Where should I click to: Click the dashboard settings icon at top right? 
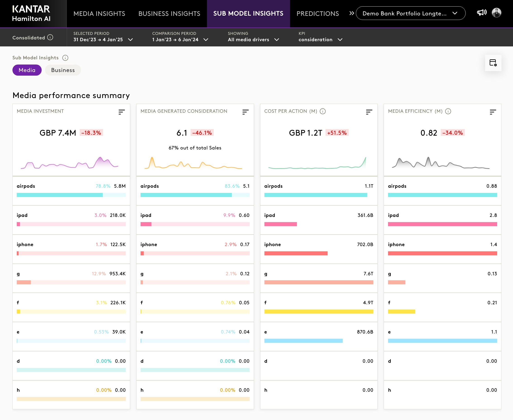coord(493,63)
